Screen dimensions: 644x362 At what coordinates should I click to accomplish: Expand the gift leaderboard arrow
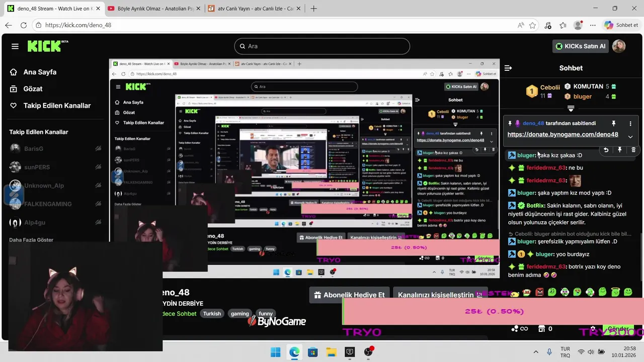tap(571, 108)
